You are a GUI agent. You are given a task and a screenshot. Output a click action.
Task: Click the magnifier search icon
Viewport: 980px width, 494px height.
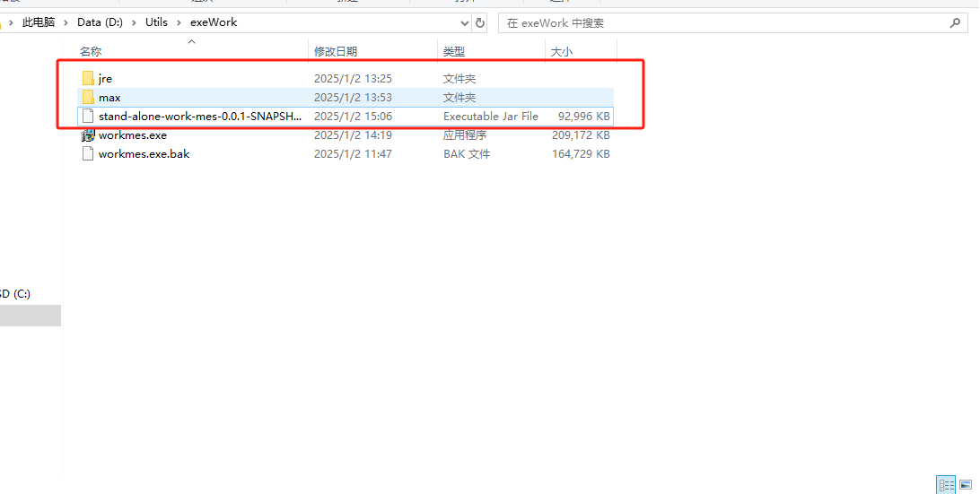pyautogui.click(x=956, y=22)
